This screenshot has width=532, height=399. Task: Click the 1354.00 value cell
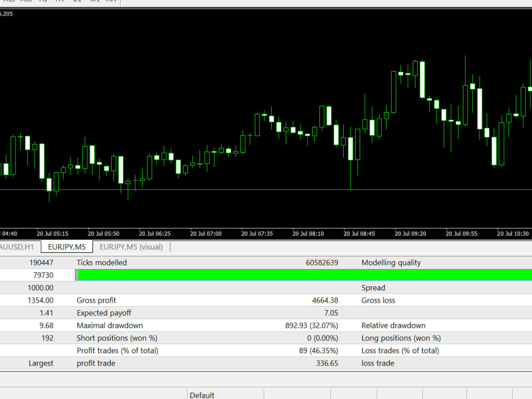pos(40,300)
